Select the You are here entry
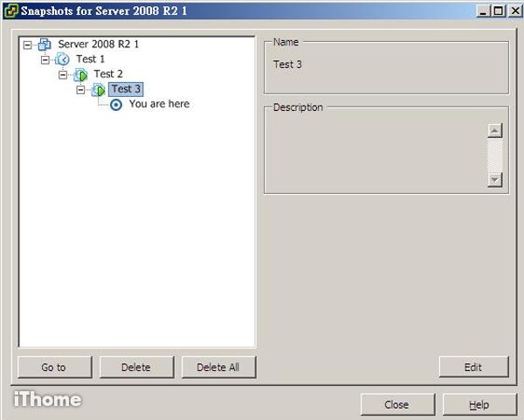 click(160, 104)
